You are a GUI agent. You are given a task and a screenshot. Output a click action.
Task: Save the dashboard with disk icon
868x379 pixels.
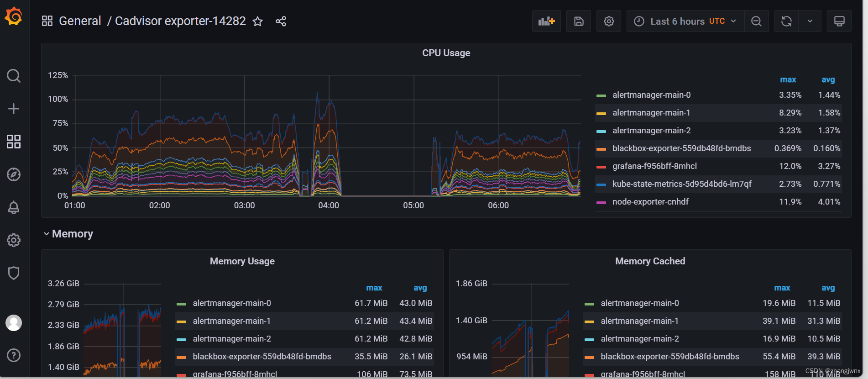(579, 21)
